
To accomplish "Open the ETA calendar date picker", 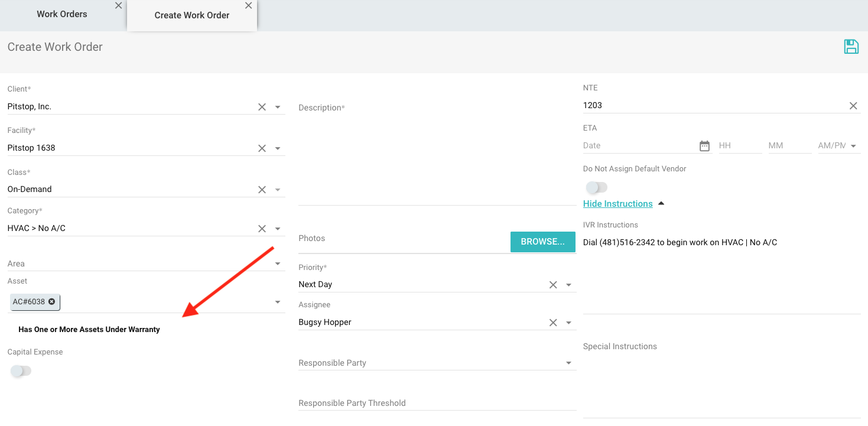I will (704, 146).
